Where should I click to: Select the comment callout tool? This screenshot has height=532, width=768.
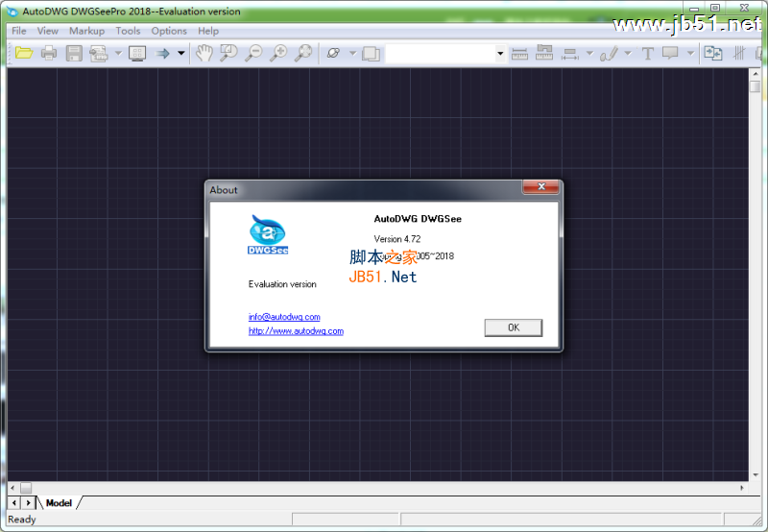pyautogui.click(x=670, y=53)
